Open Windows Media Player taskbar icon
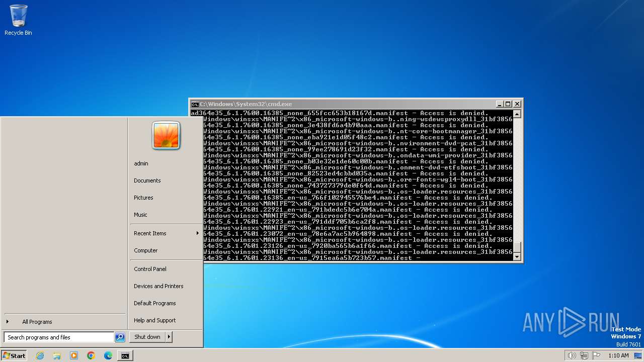 coord(74,355)
